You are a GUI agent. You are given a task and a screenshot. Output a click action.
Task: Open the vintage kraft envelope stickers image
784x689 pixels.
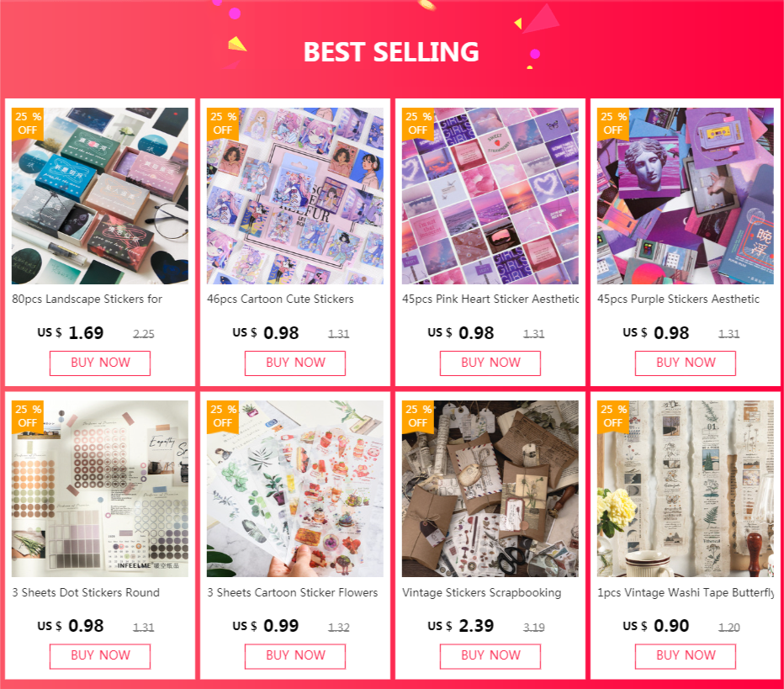point(490,489)
